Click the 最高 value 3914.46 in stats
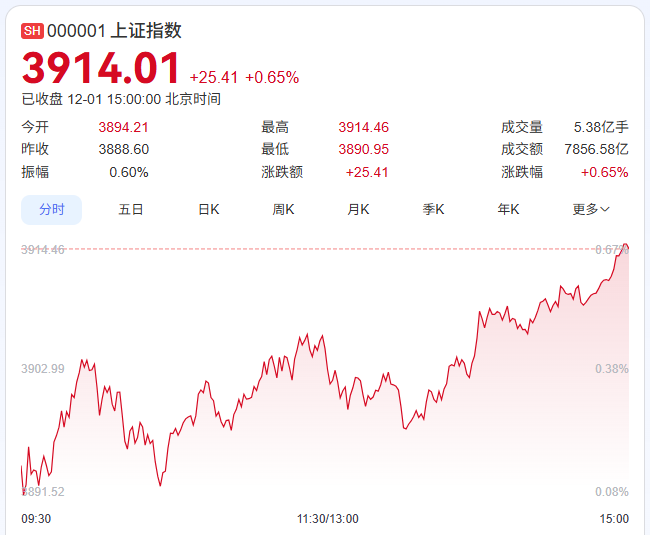 363,127
